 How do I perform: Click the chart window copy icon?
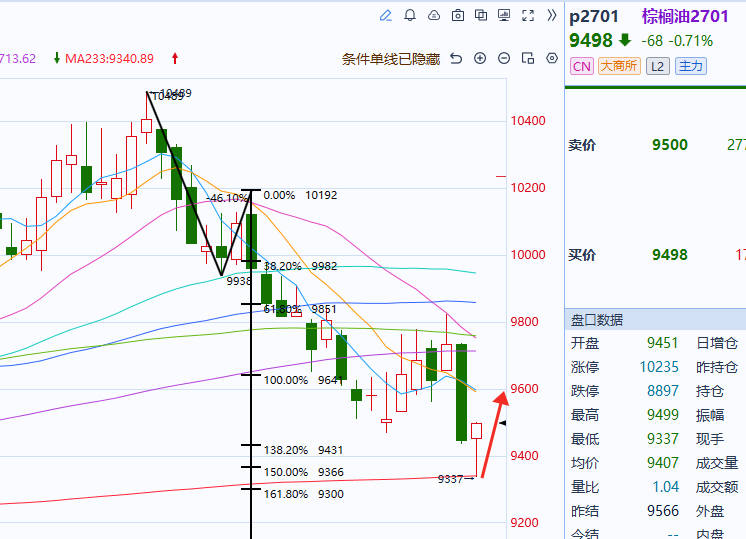[528, 59]
